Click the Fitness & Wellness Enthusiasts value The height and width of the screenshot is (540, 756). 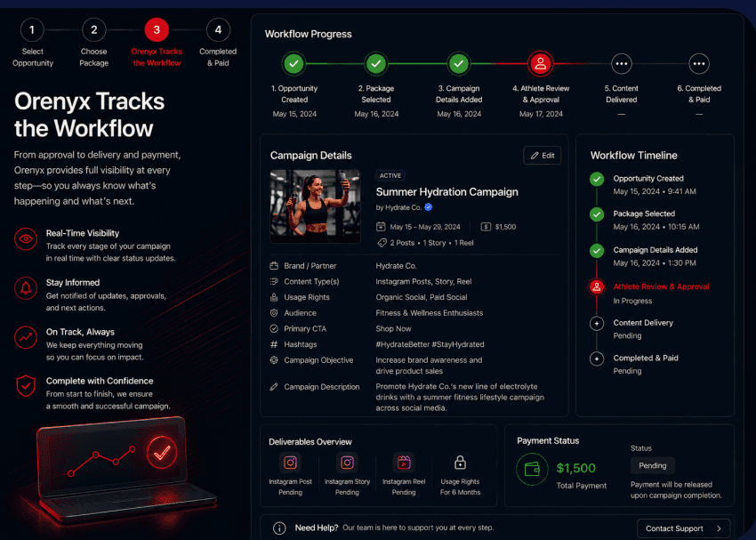pos(429,313)
